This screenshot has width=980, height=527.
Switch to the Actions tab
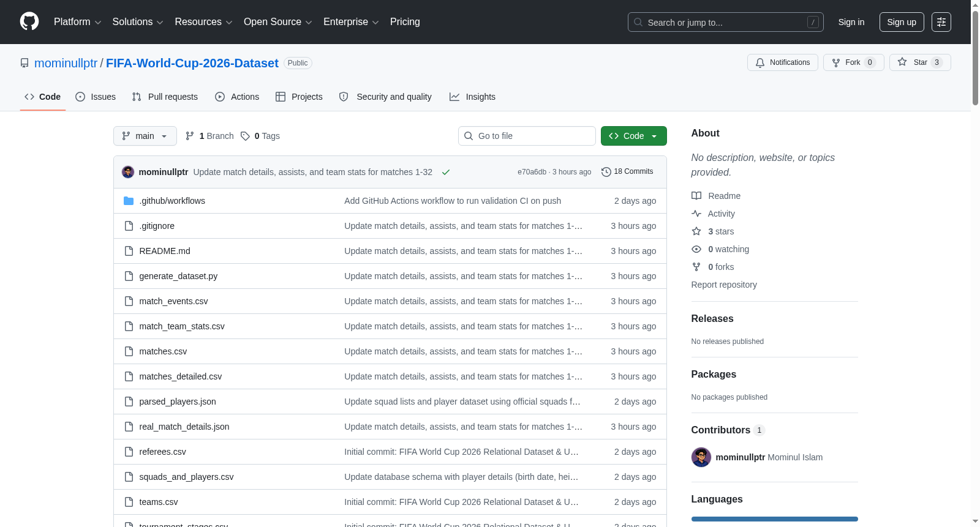pyautogui.click(x=237, y=97)
